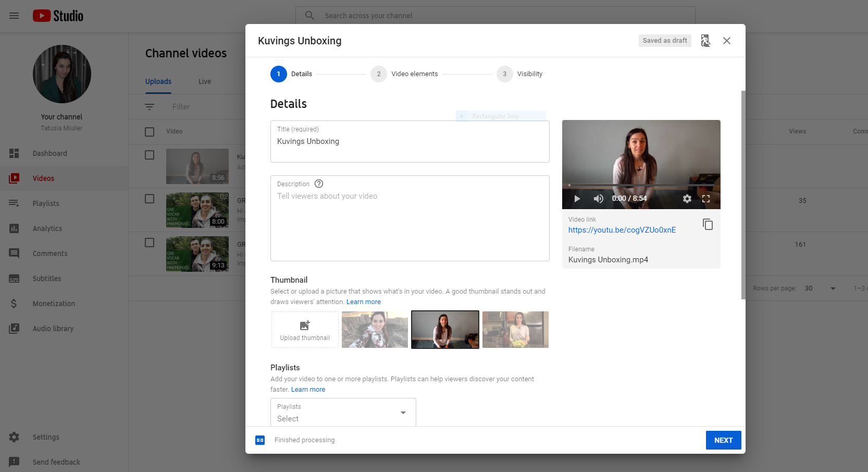Check the Kuvings video row checkbox (8:56)
The height and width of the screenshot is (472, 868).
(x=150, y=155)
